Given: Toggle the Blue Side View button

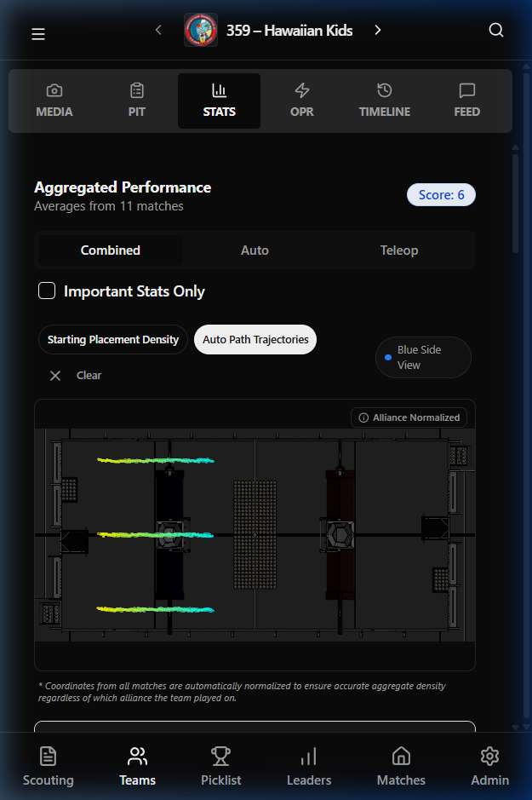Looking at the screenshot, I should tap(423, 358).
